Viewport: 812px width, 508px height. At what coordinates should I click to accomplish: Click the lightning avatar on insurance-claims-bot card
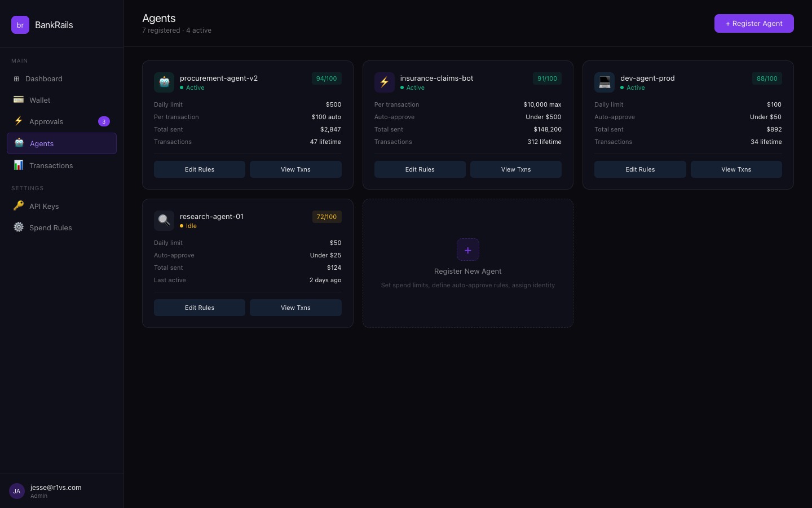pos(384,82)
